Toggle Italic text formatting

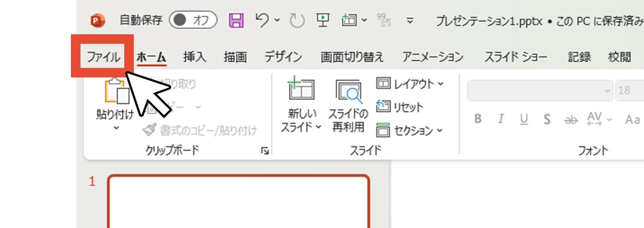point(501,120)
